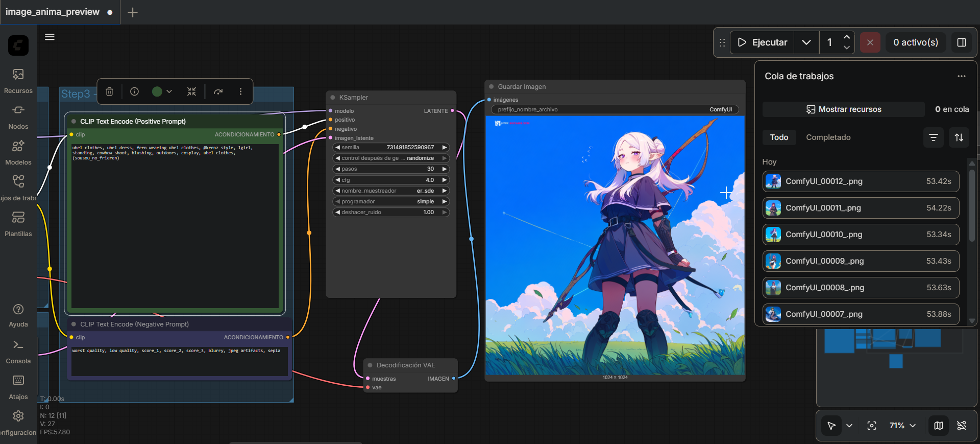Change the job sort order
The height and width of the screenshot is (444, 980).
tap(959, 137)
